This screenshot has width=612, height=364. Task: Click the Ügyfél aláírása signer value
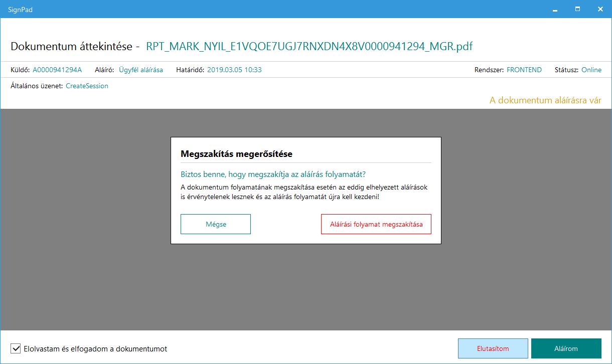(140, 70)
